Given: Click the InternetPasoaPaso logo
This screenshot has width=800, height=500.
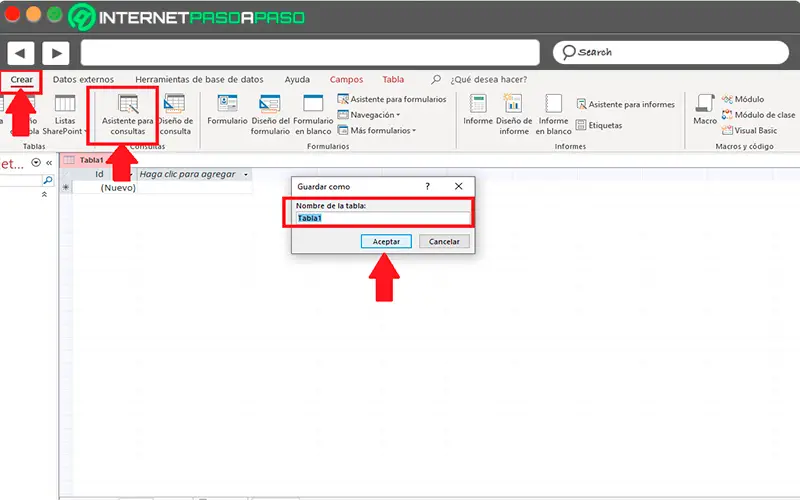Looking at the screenshot, I should [186, 17].
